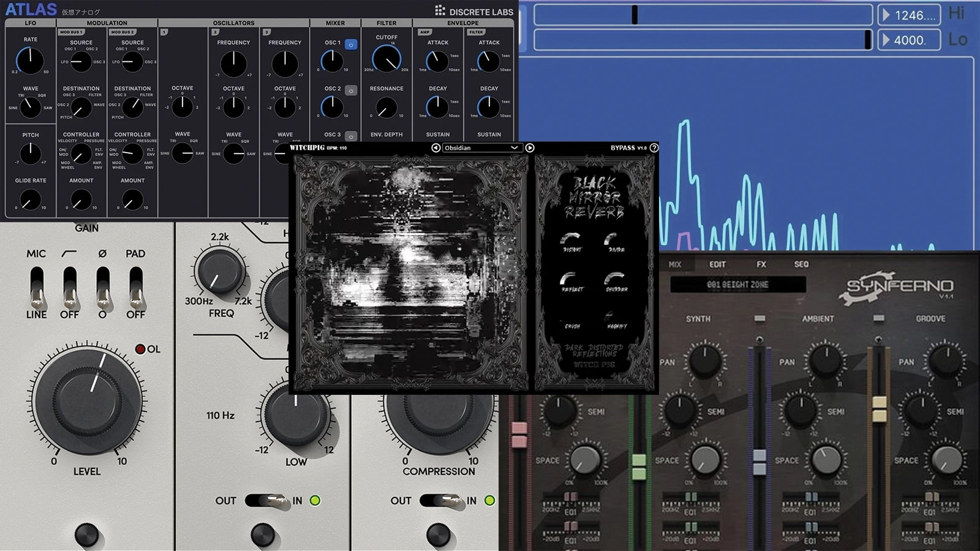Click the Atlas Amp envelope Attack knob
Screen dimensions: 980x551
tap(437, 61)
